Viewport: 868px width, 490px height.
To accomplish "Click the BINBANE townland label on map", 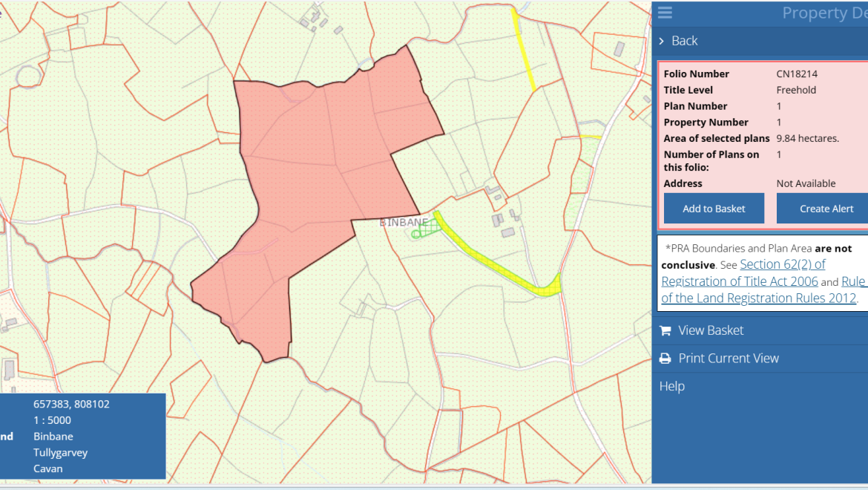I will pos(404,222).
